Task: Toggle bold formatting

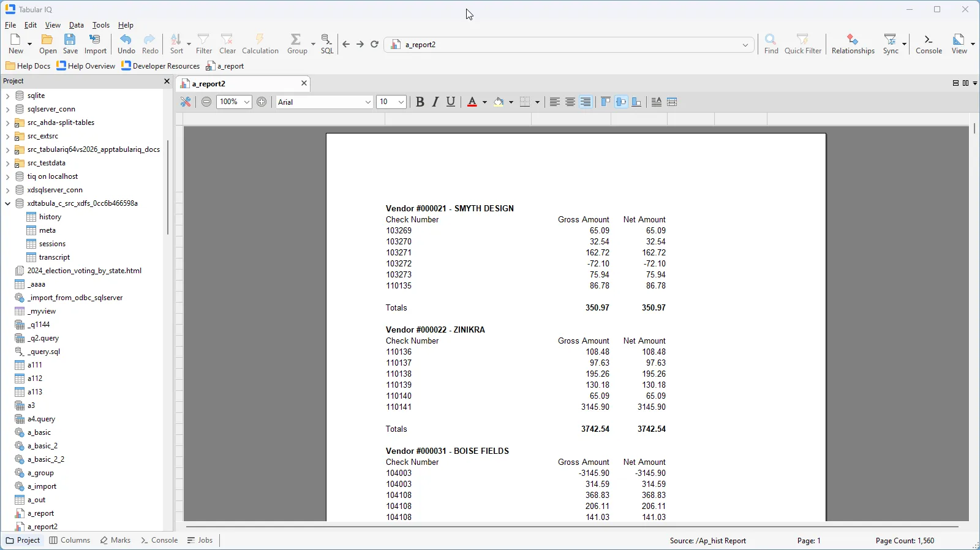Action: (420, 102)
